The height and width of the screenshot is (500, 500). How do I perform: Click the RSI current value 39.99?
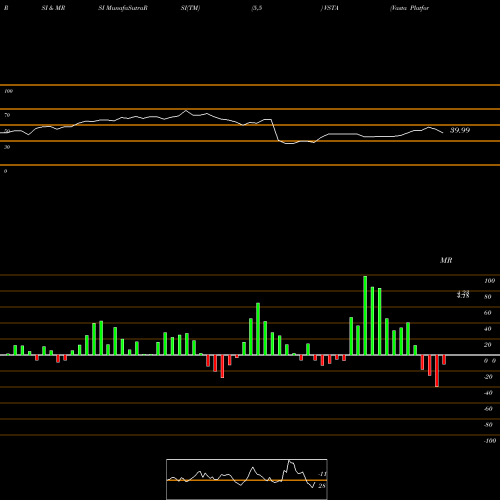point(460,130)
